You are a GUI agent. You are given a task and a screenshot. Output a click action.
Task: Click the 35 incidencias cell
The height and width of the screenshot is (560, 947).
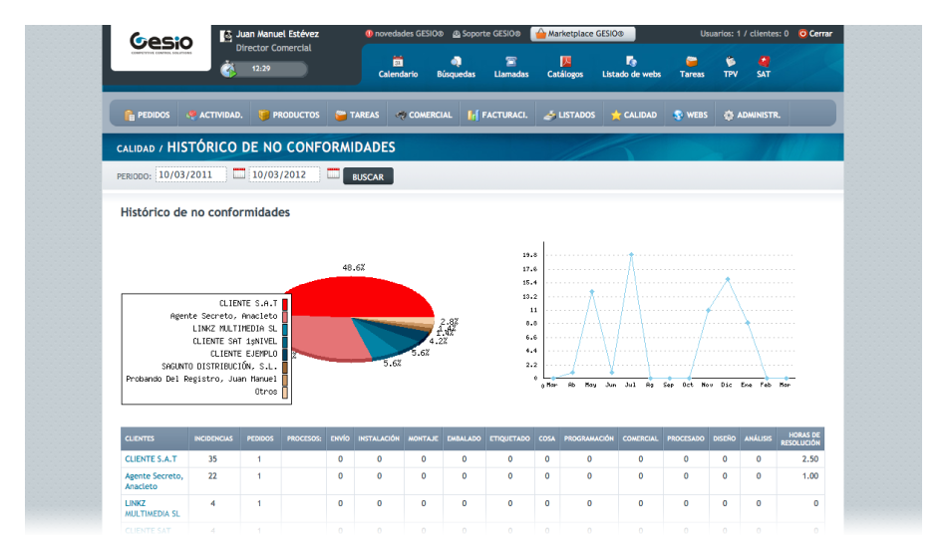coord(212,458)
